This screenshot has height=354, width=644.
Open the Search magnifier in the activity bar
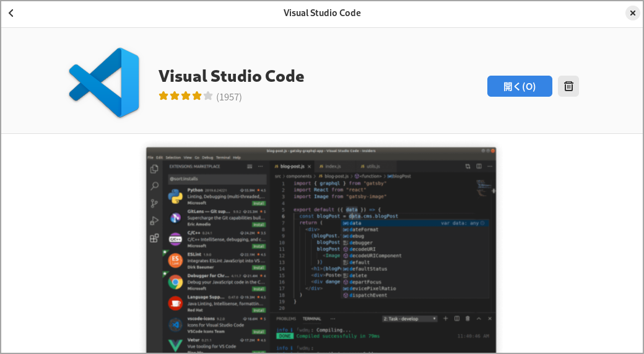154,186
